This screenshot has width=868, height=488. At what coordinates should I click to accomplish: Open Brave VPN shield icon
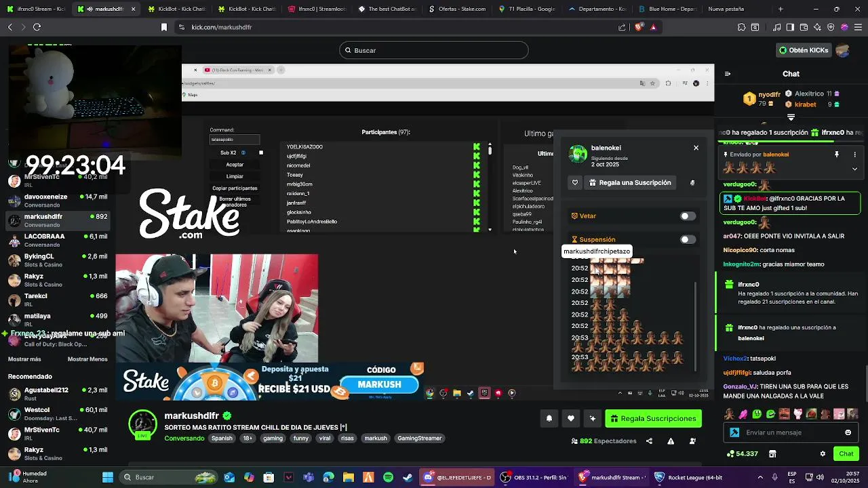[831, 27]
